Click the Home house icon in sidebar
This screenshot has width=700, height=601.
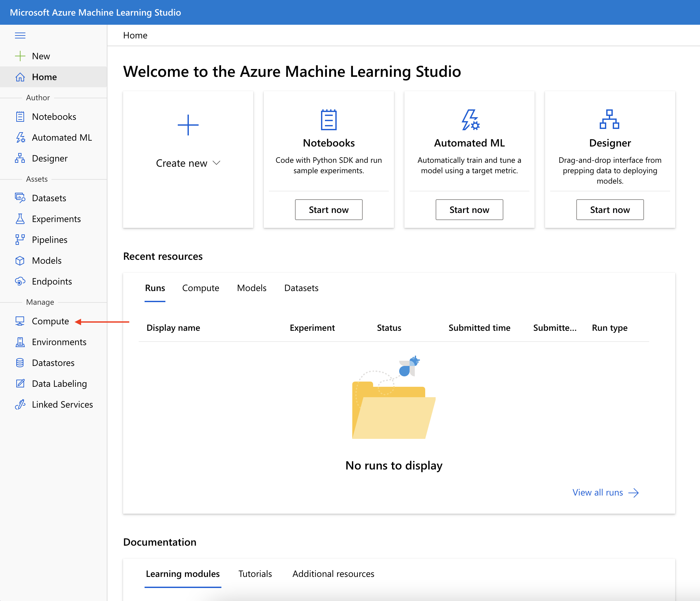coord(20,77)
